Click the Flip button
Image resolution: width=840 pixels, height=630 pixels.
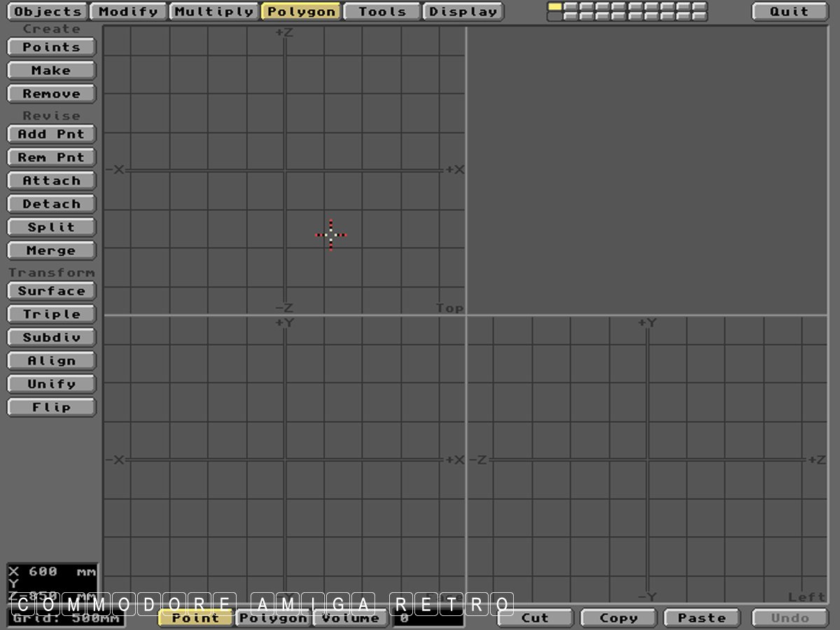click(51, 407)
